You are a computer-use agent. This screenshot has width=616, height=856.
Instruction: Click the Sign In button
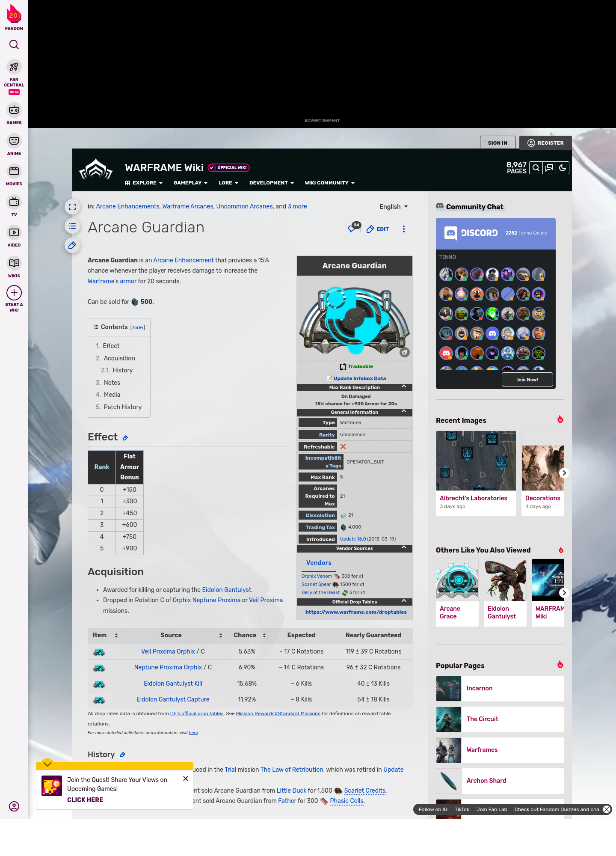pyautogui.click(x=498, y=143)
